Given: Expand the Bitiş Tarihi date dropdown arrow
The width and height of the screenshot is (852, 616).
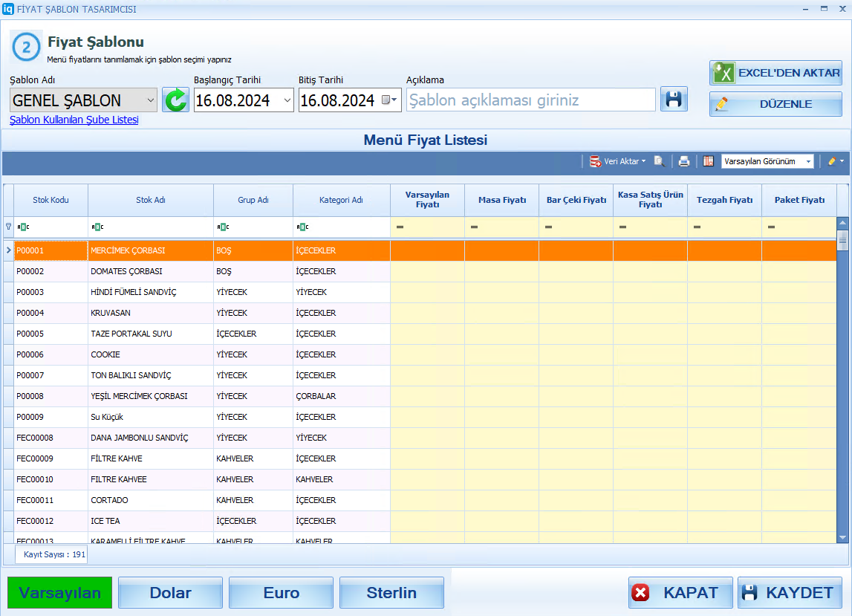Looking at the screenshot, I should (x=394, y=100).
